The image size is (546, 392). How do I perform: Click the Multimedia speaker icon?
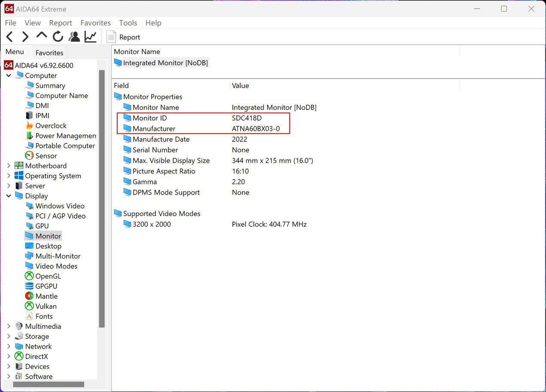click(19, 326)
